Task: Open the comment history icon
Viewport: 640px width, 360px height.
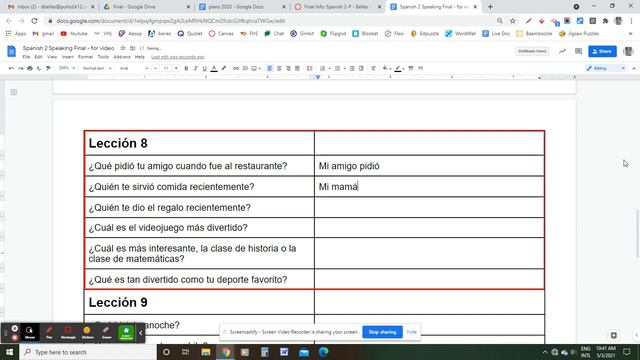Action: click(x=578, y=51)
